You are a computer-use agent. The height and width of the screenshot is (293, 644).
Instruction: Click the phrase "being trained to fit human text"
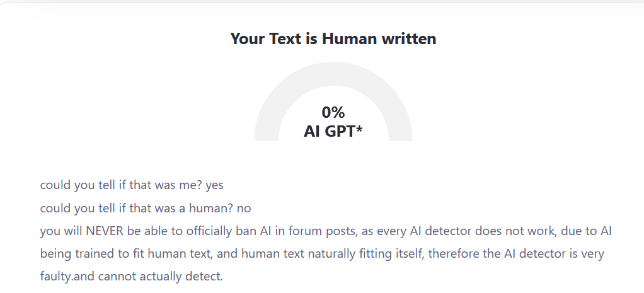(x=120, y=253)
